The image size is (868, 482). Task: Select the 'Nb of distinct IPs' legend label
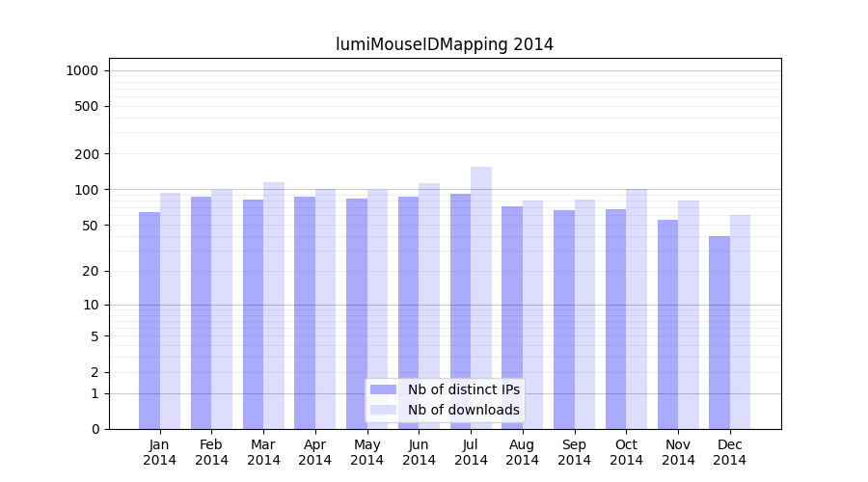[463, 389]
